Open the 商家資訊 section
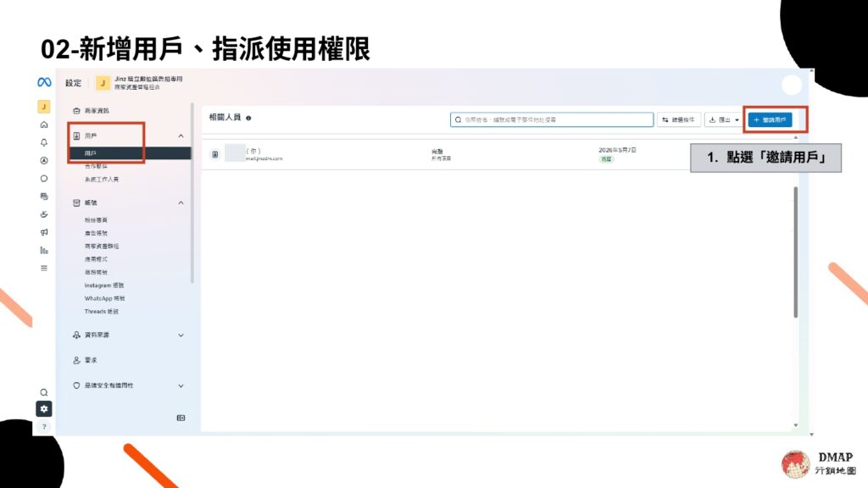The height and width of the screenshot is (488, 868). 97,111
